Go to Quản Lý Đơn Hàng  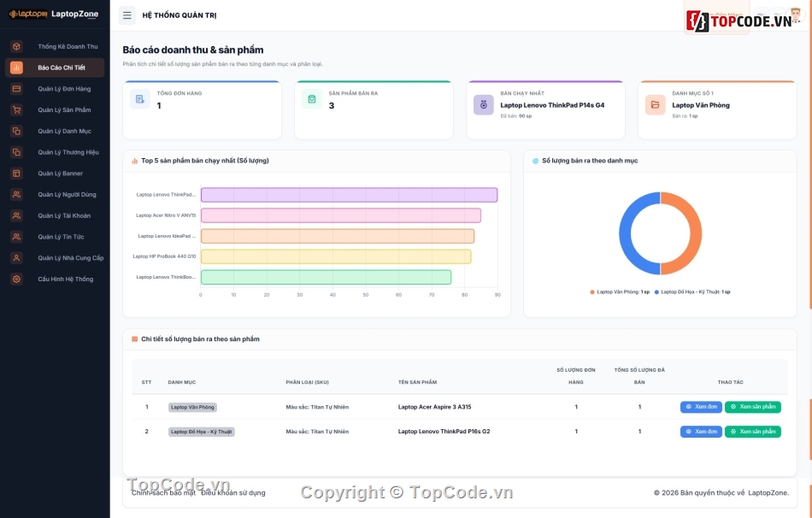pos(55,89)
